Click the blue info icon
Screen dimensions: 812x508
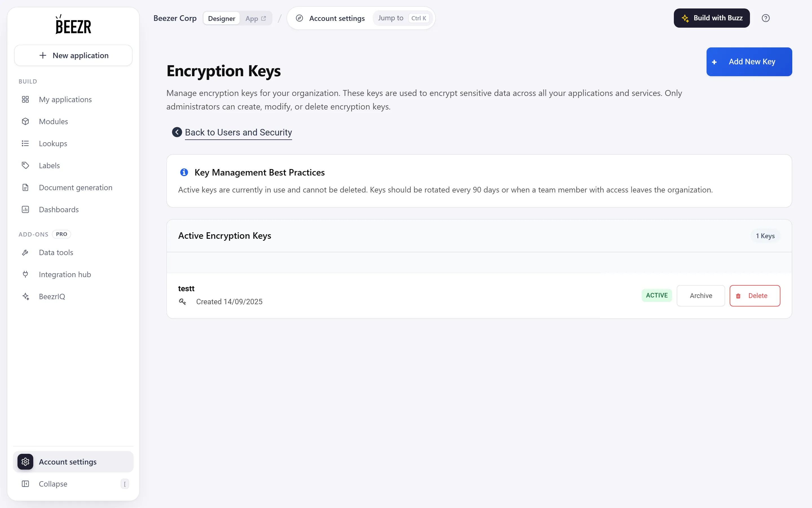point(184,172)
